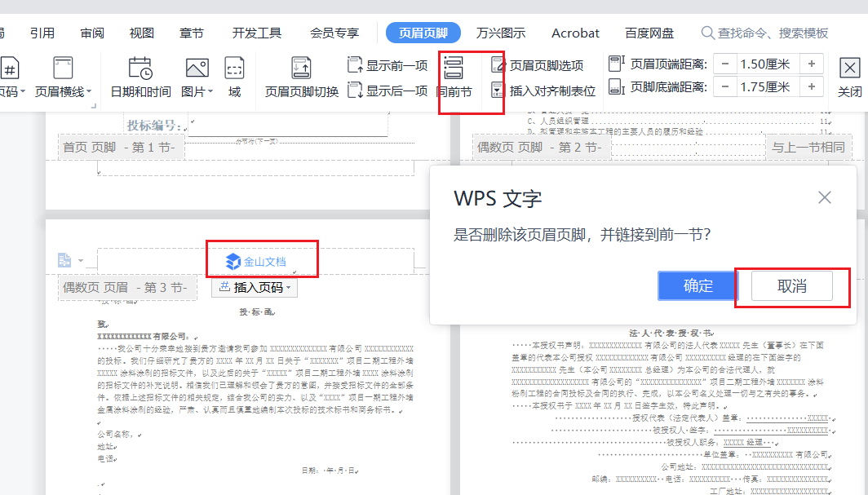This screenshot has width=868, height=495.
Task: Expand the 插入页码 dropdown
Action: click(x=255, y=288)
